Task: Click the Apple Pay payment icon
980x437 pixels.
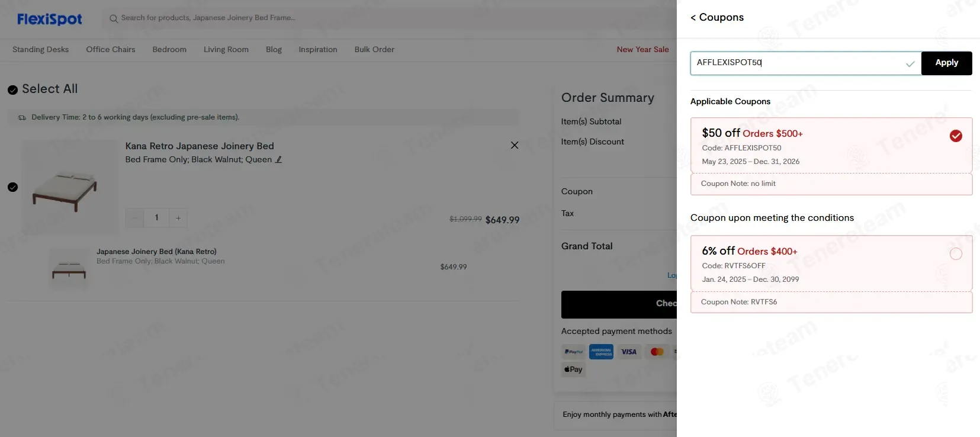Action: click(x=573, y=369)
